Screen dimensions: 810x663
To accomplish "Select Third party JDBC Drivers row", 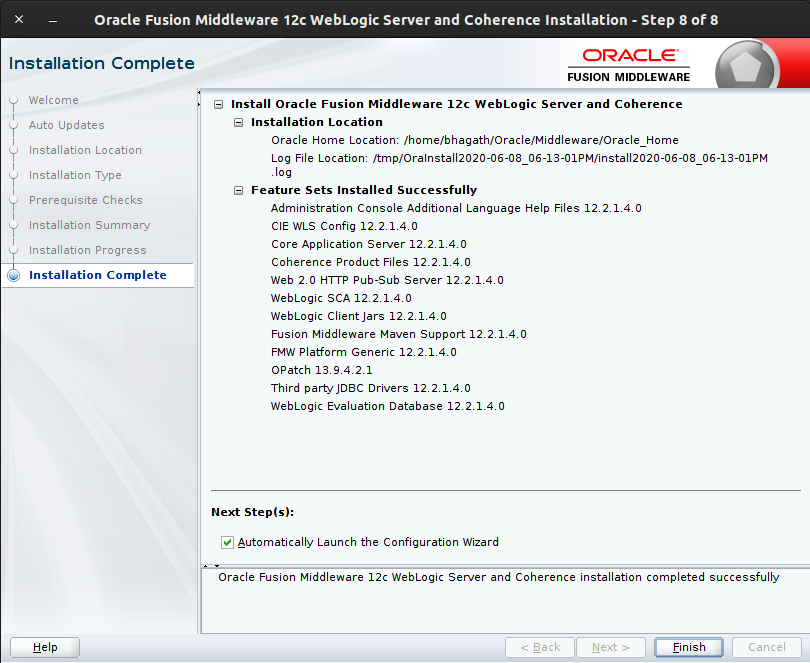I will tap(371, 388).
